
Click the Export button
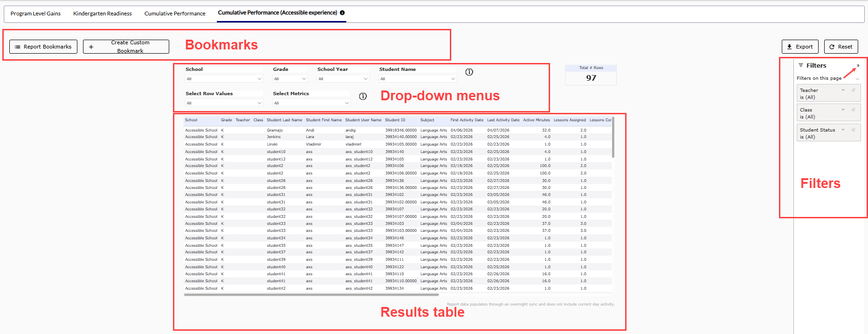click(799, 47)
